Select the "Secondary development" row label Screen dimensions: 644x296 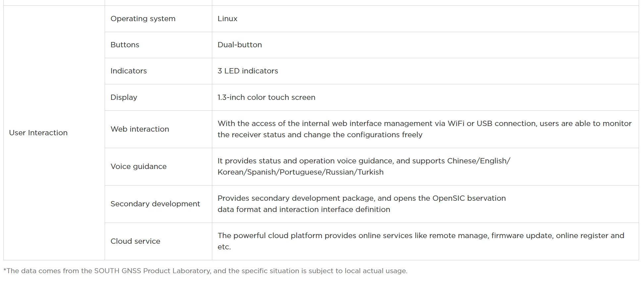155,204
